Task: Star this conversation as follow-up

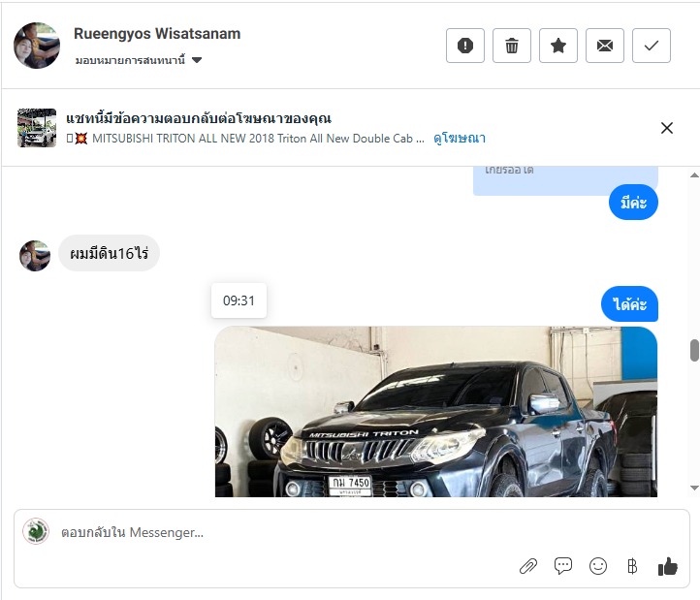Action: (x=558, y=46)
